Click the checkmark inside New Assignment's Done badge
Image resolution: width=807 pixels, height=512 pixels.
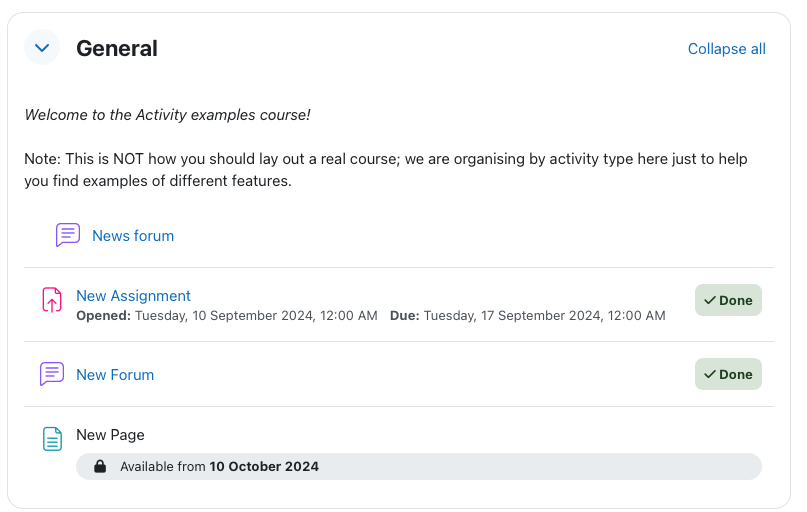(x=710, y=300)
